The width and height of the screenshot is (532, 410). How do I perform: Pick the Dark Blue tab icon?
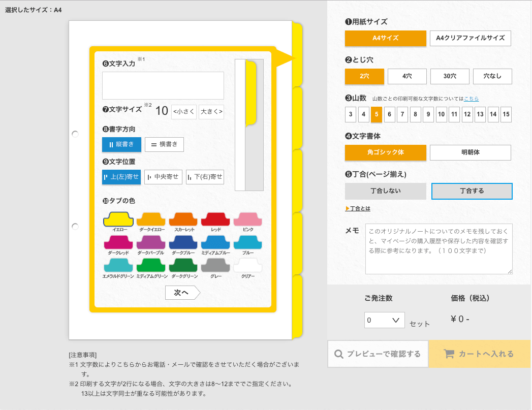click(x=183, y=242)
